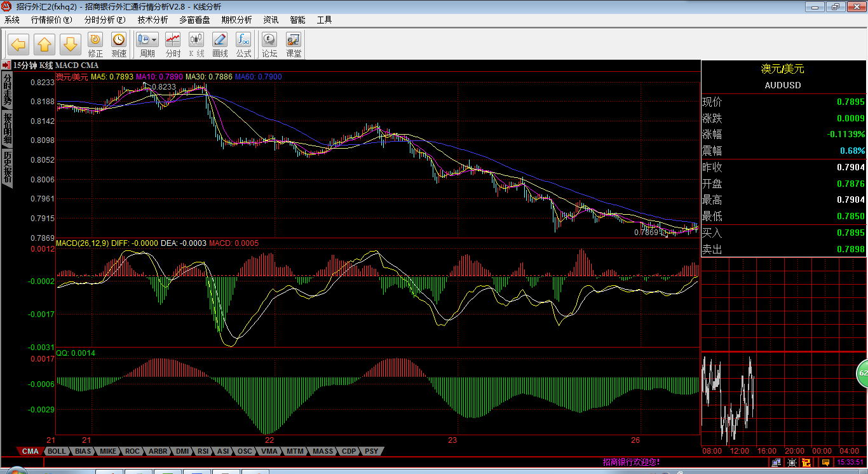The height and width of the screenshot is (474, 868).
Task: Open the 测速 speed test tool
Action: [119, 44]
